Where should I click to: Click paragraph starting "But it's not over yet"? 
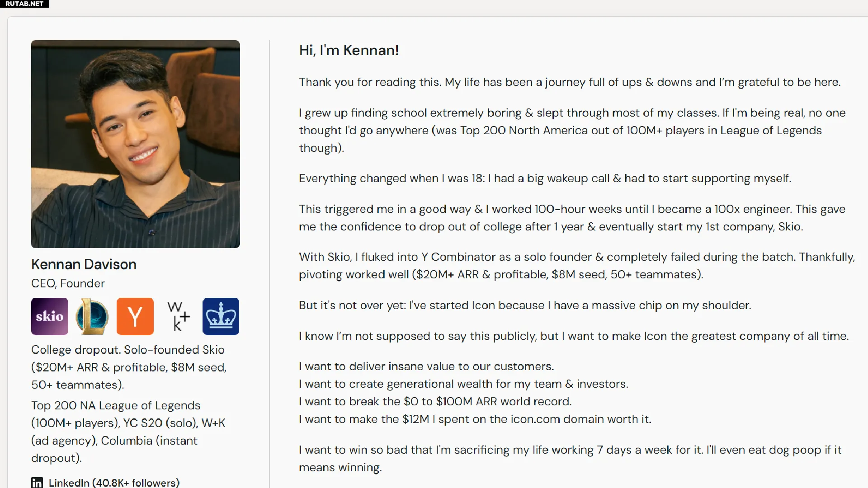click(x=525, y=305)
